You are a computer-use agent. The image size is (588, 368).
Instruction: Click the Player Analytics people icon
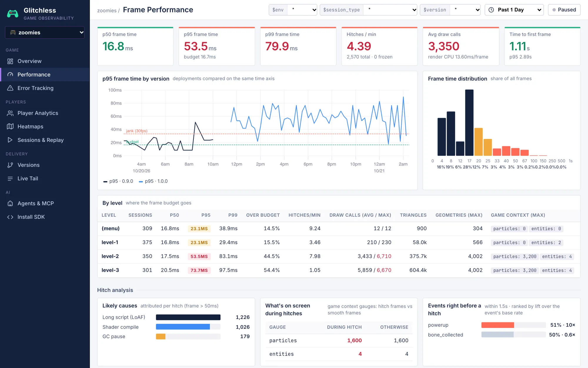10,113
